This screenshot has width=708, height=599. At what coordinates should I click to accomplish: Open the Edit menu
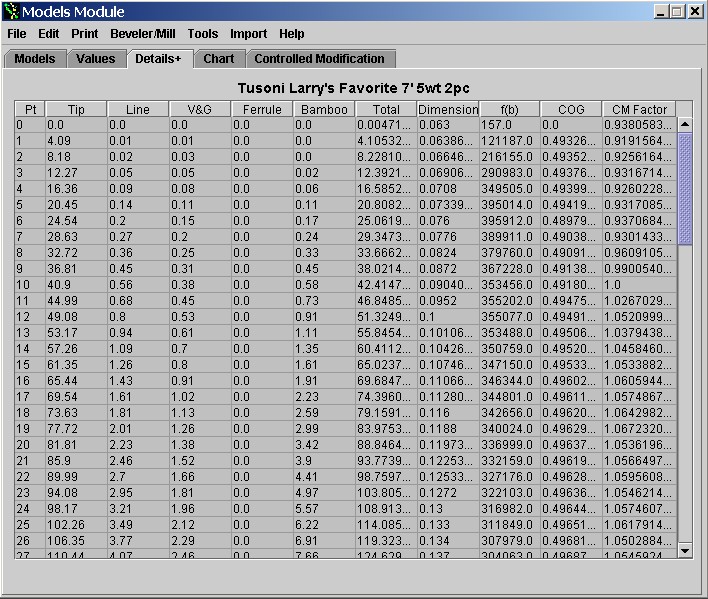pos(48,34)
